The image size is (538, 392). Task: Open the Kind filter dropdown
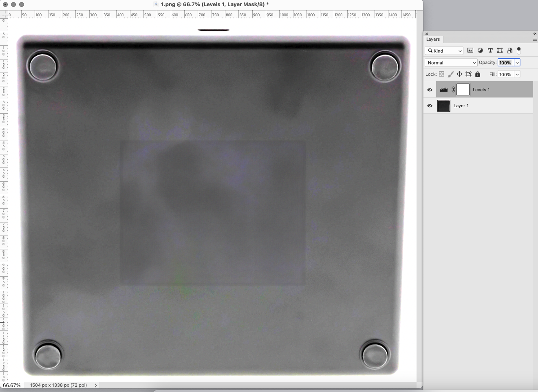point(444,51)
